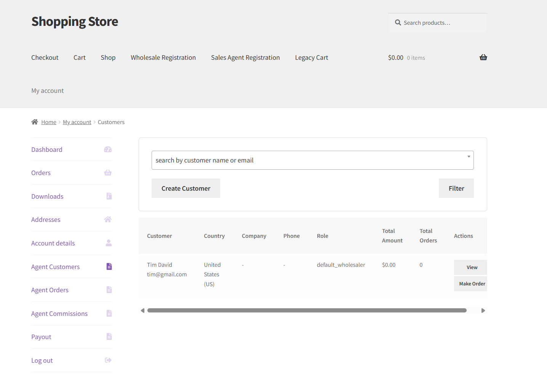The height and width of the screenshot is (392, 547).
Task: Open the Downloads sidebar link
Action: (47, 196)
